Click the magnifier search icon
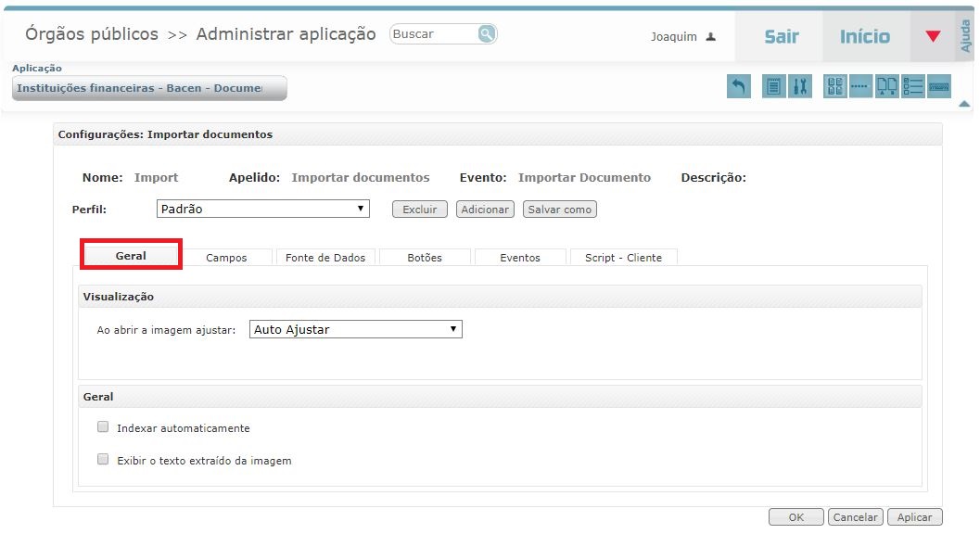This screenshot has width=980, height=534. 487,34
